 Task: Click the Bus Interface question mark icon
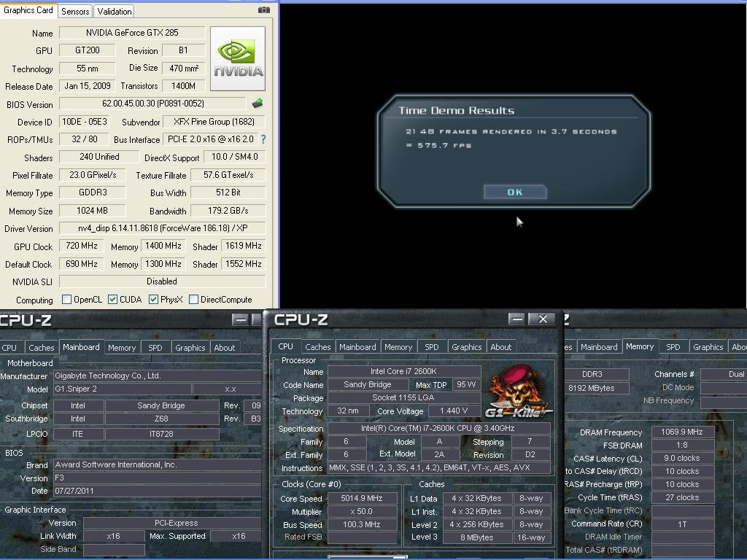[263, 139]
